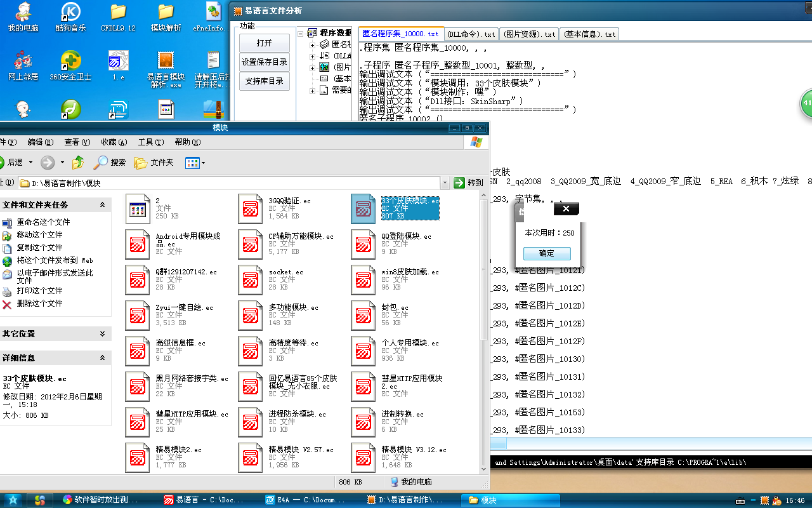This screenshot has width=812, height=508.
Task: Click the (图片资源) node icon in the analyzer tree
Action: pos(324,65)
